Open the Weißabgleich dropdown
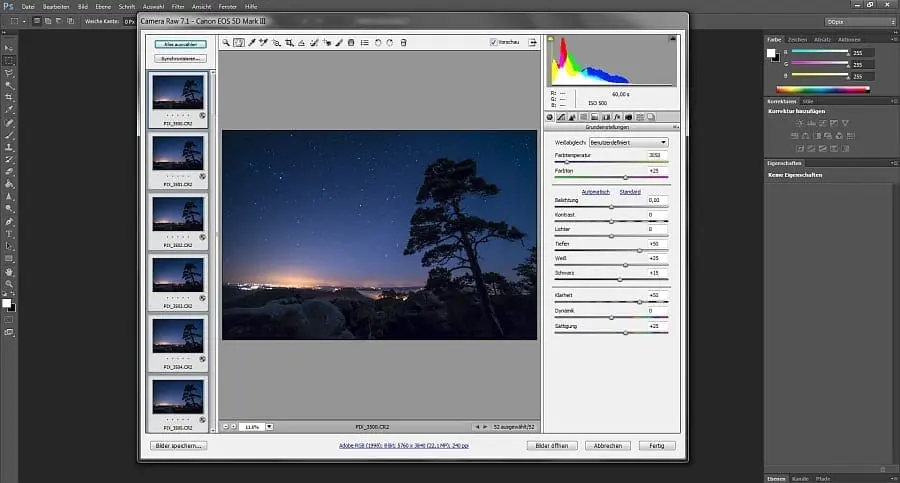 coord(628,143)
